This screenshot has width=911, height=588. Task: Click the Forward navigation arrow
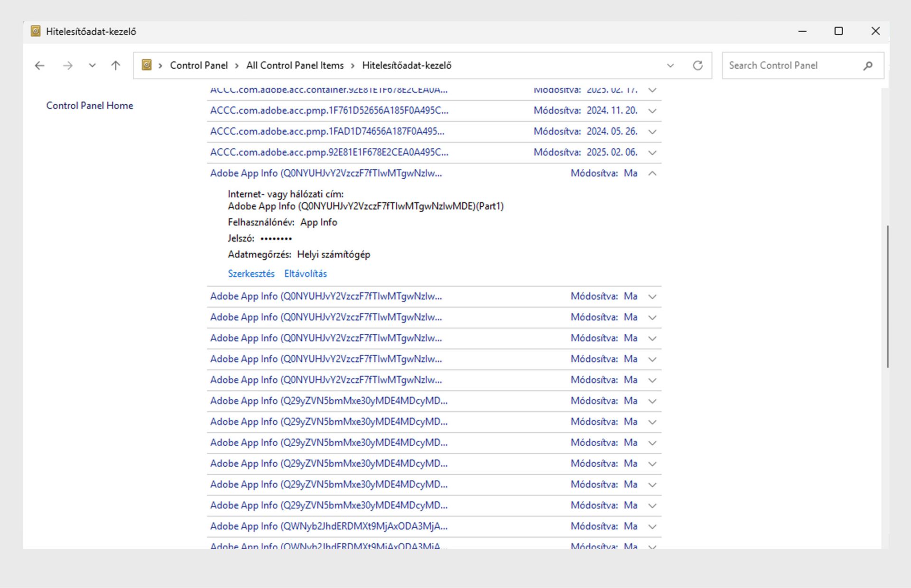click(x=68, y=65)
